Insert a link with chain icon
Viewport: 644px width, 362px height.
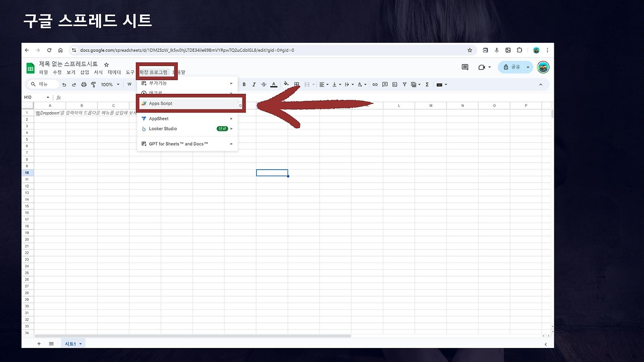tap(375, 84)
